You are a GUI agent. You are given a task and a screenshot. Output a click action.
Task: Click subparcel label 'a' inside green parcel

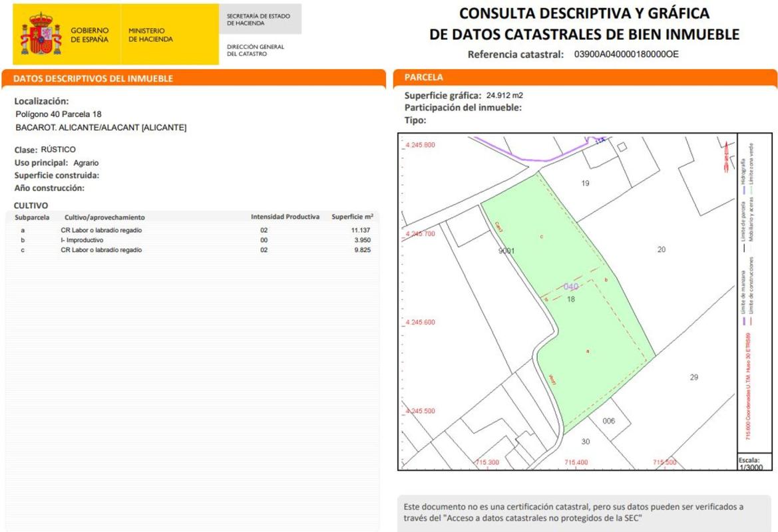pos(588,351)
